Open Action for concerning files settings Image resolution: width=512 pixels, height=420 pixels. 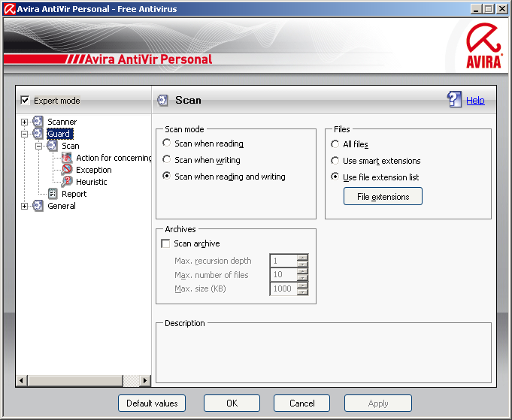pos(114,158)
